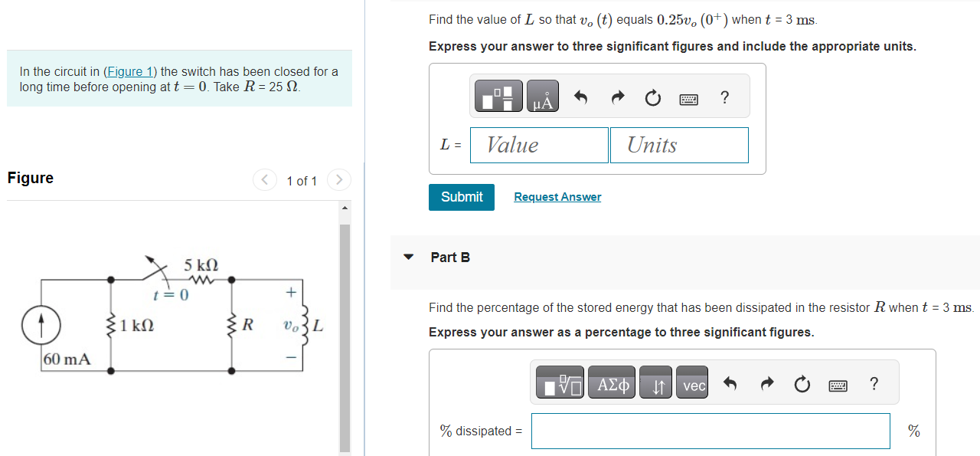Switch to Figure 1 view
The height and width of the screenshot is (456, 980).
(302, 181)
